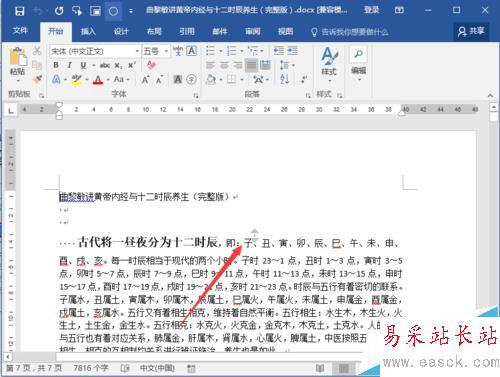Viewport: 500px width, 377px height.
Task: Center the paragraph text
Action: click(224, 65)
